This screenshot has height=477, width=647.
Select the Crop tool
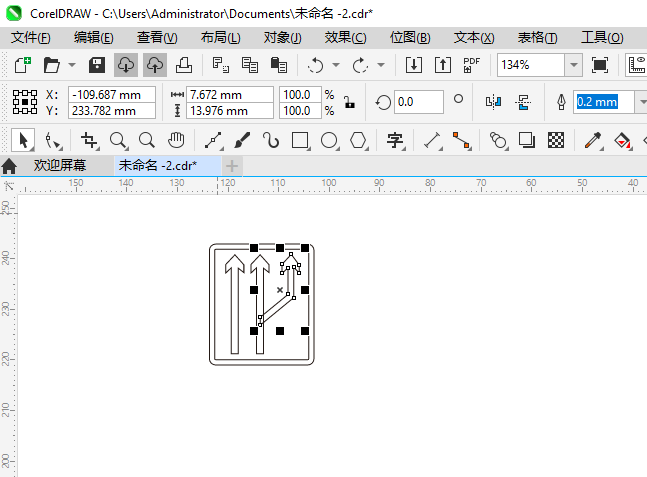coord(90,140)
